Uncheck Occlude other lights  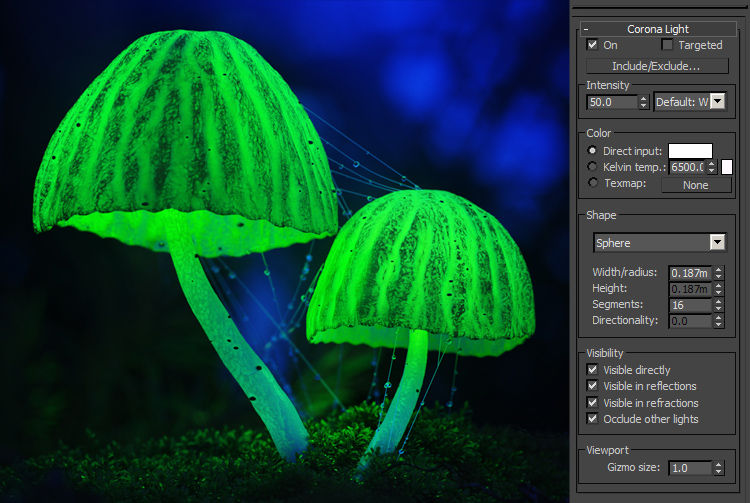coord(592,418)
